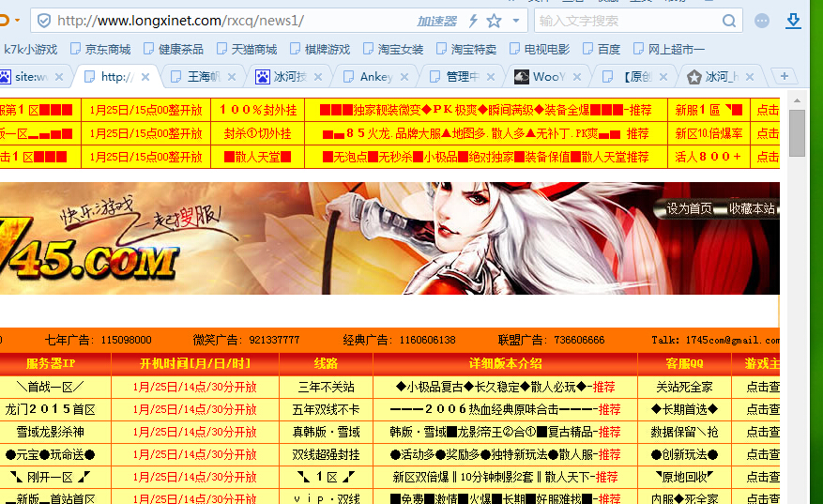Click 设为首页 on the banner

click(x=689, y=208)
